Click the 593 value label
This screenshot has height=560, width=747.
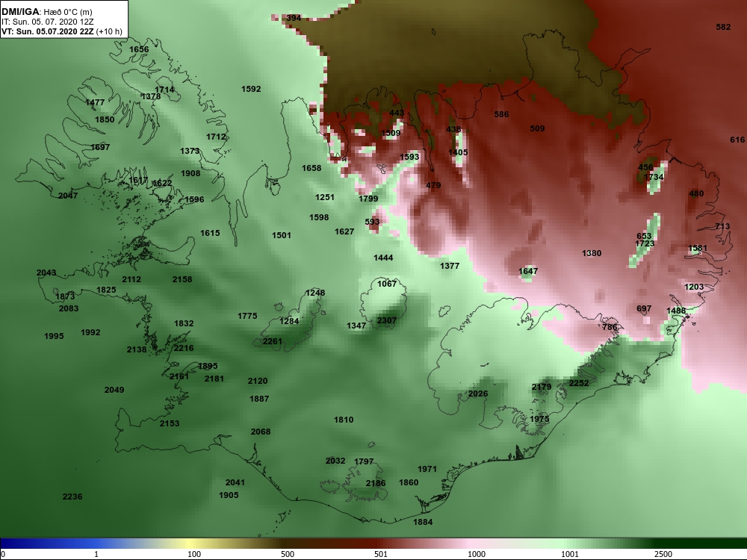[x=372, y=222]
